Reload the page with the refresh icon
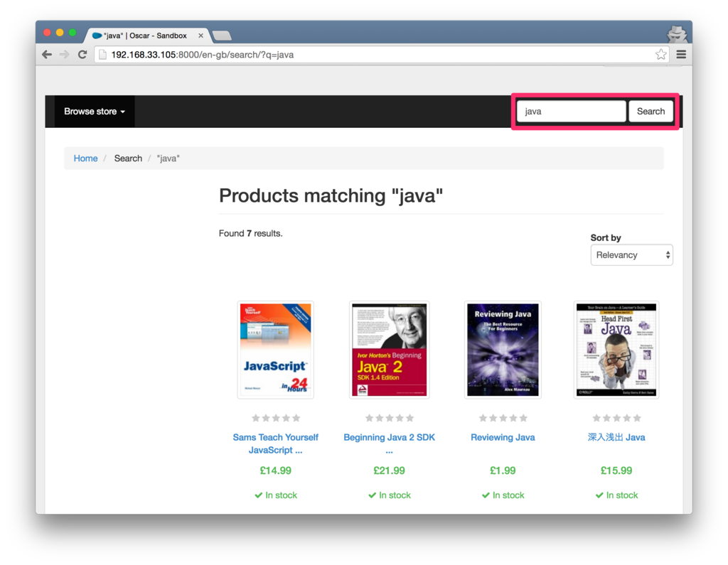The image size is (728, 565). click(x=82, y=55)
